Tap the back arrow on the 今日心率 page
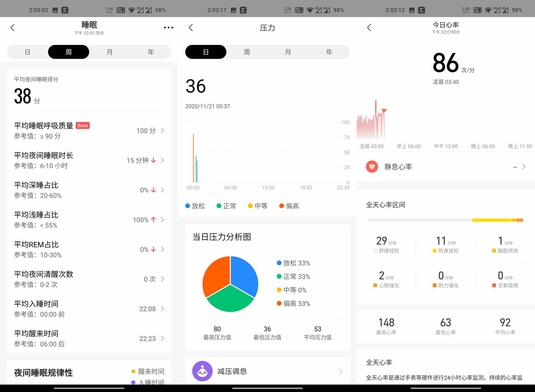This screenshot has width=535, height=392. [x=370, y=27]
